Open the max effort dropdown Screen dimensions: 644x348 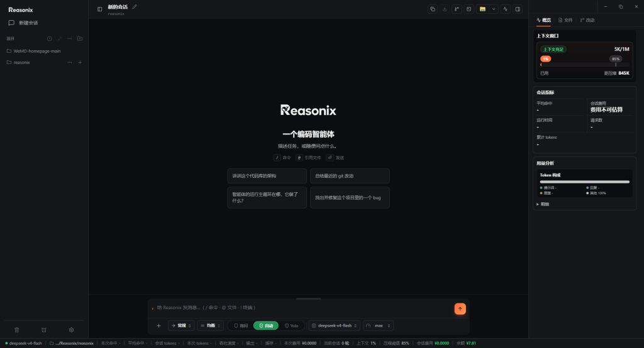(x=378, y=326)
